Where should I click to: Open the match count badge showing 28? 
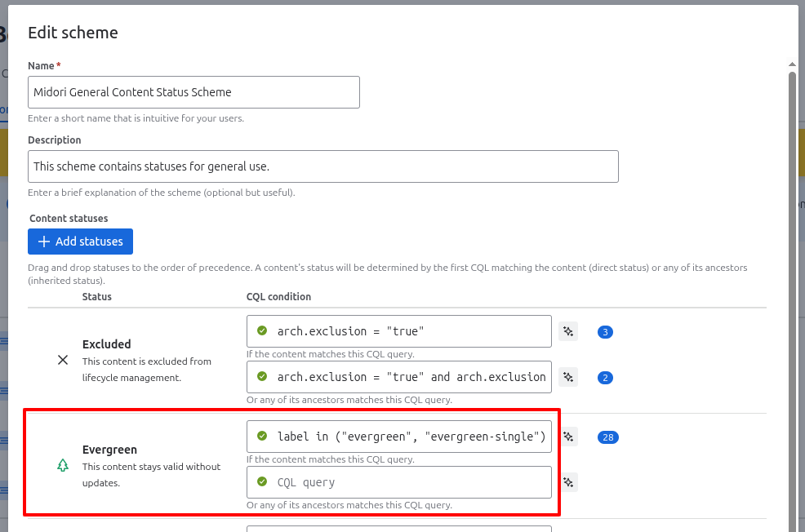pyautogui.click(x=607, y=437)
